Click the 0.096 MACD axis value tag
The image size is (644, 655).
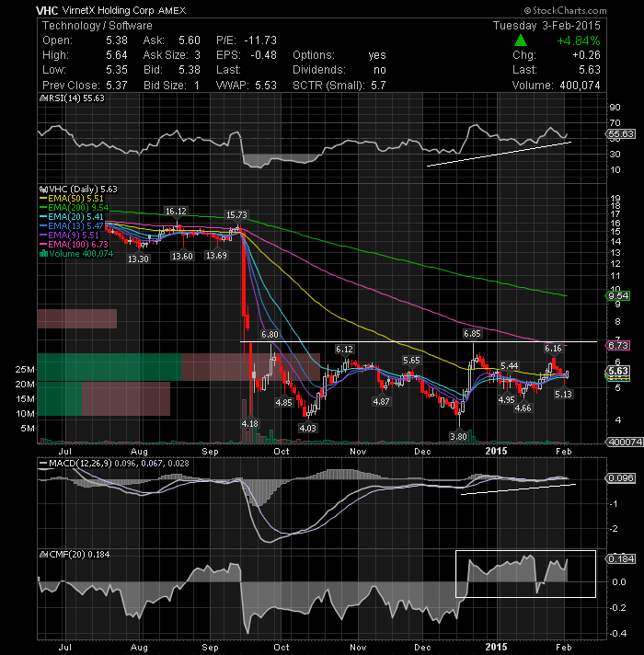click(x=621, y=477)
